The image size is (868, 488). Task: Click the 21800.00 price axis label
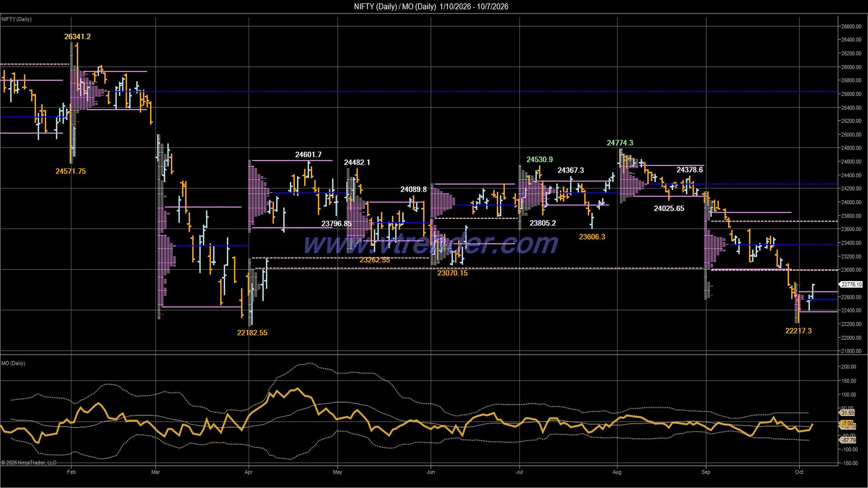[x=851, y=351]
